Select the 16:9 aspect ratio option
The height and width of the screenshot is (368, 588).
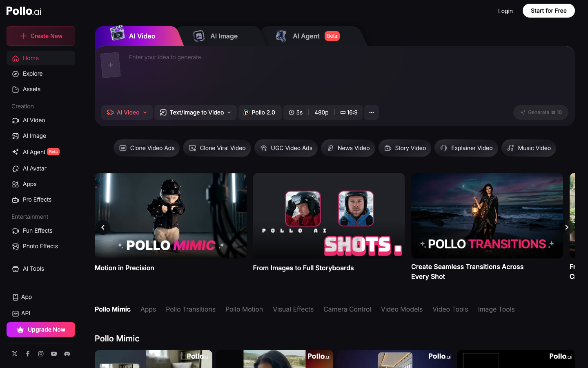[x=349, y=112]
